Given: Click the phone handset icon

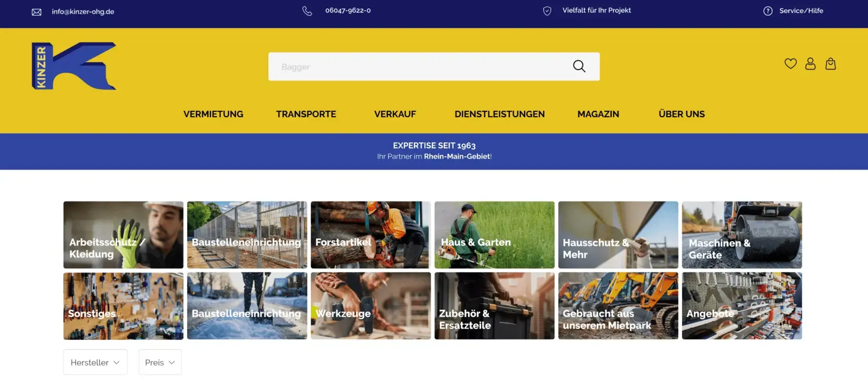Looking at the screenshot, I should click(307, 11).
